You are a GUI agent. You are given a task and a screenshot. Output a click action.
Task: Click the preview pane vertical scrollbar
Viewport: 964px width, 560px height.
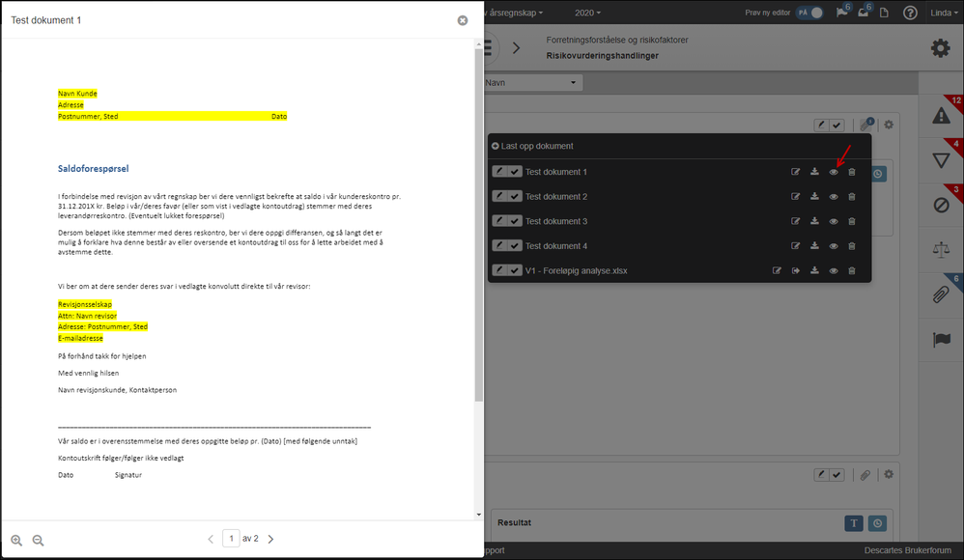479,225
